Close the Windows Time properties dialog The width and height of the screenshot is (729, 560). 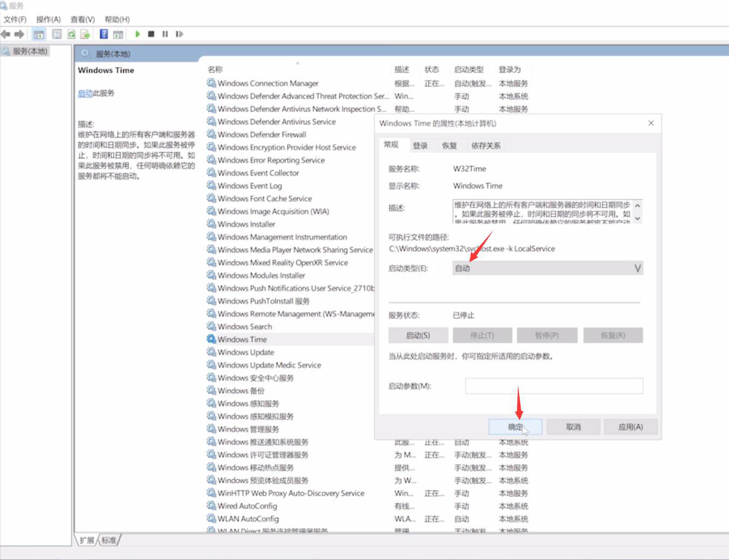coord(651,123)
